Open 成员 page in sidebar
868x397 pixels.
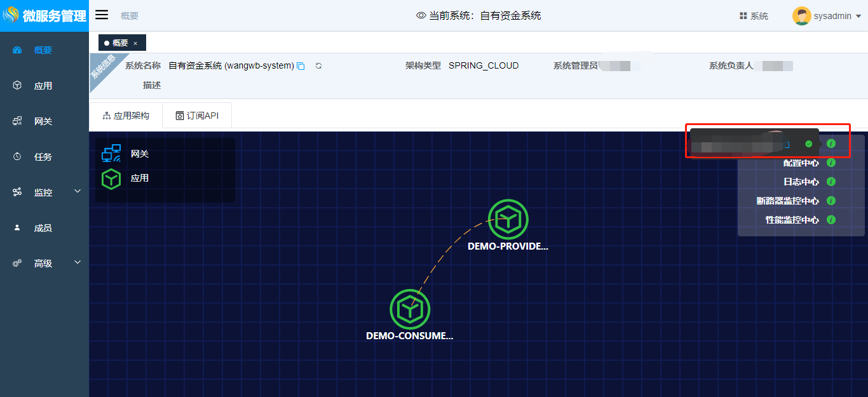point(43,228)
